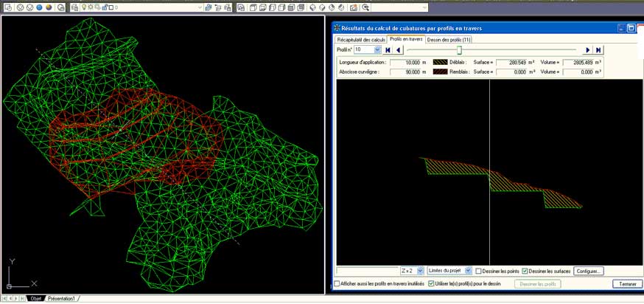The width and height of the screenshot is (644, 304).
Task: Jump to the last profile
Action: 598,49
